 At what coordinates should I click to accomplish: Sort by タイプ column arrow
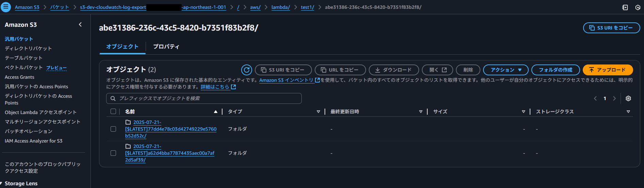pyautogui.click(x=318, y=112)
